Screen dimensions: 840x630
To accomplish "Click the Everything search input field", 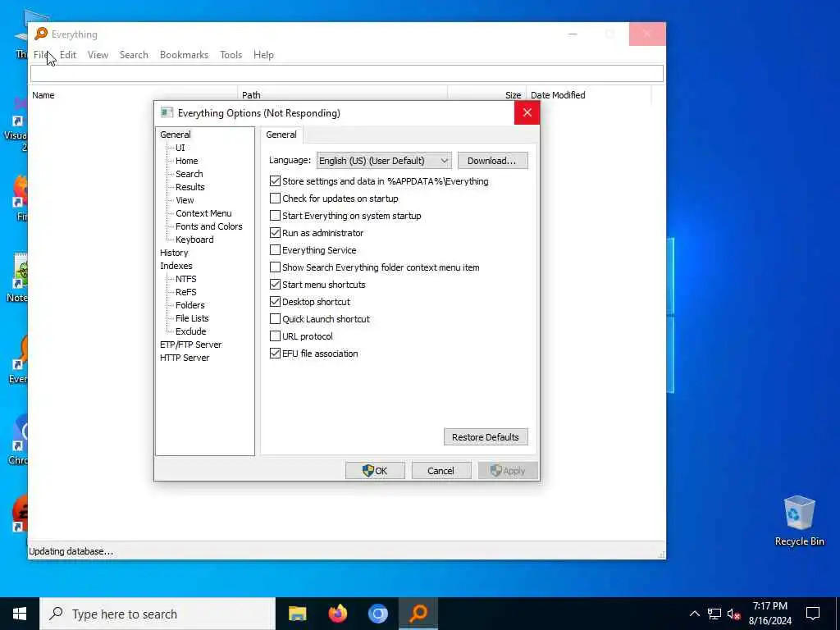I will (x=347, y=73).
